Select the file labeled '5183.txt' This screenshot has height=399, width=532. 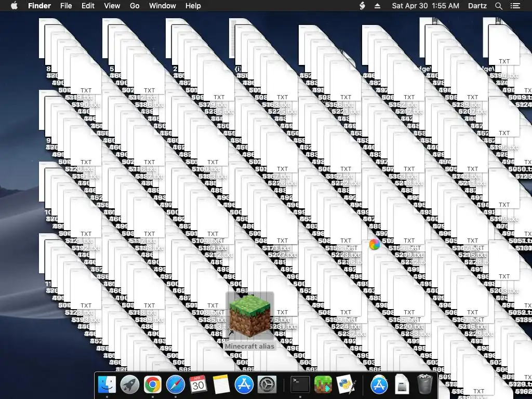212,177
